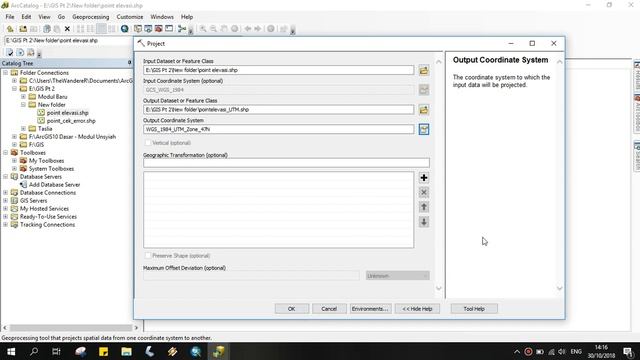Viewport: 640px width, 360px height.
Task: Click the Output Coordinate System field
Action: tap(278, 129)
